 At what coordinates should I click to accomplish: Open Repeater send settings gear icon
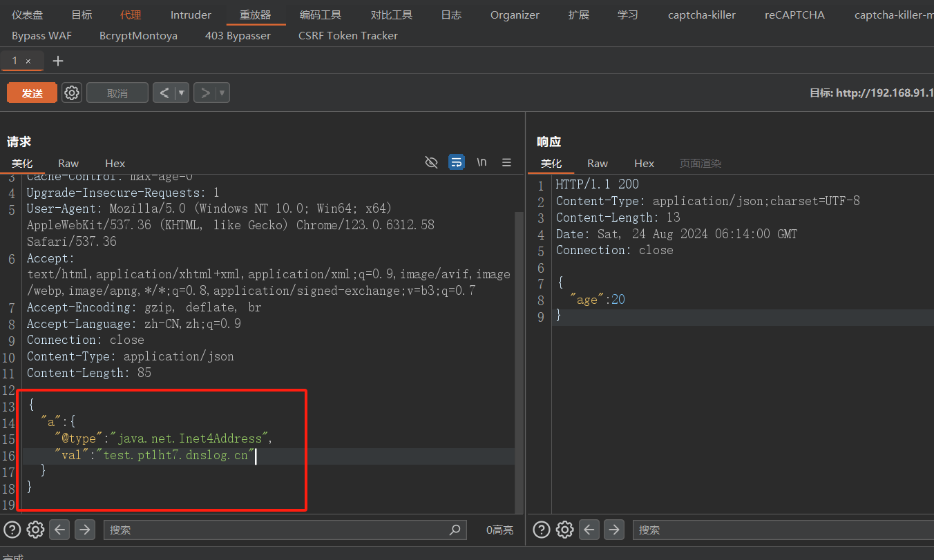[x=72, y=93]
